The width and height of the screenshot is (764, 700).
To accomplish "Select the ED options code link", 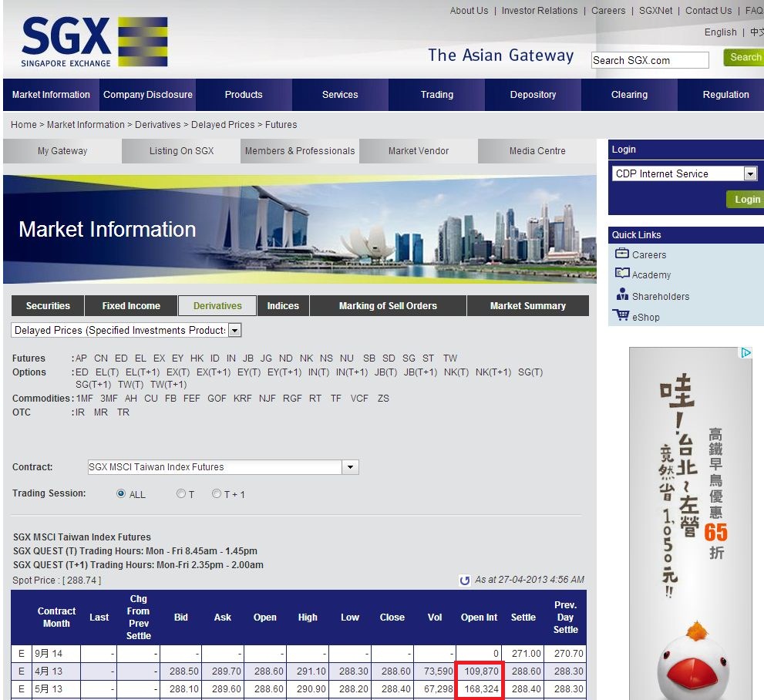I will pyautogui.click(x=82, y=372).
